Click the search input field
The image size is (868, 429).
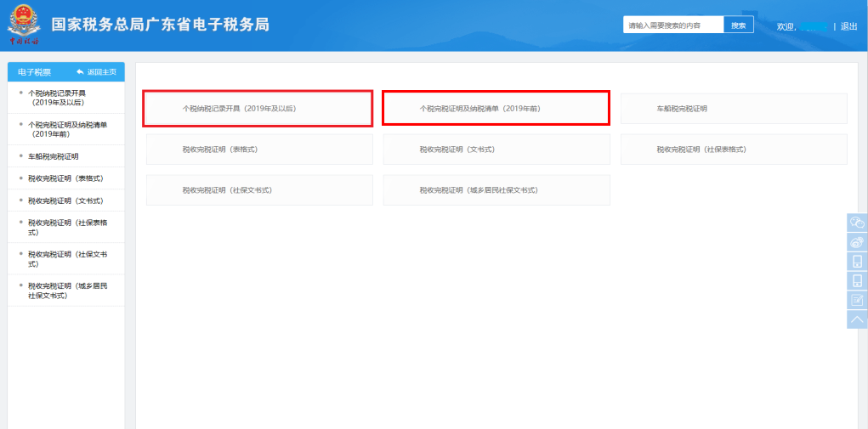tap(673, 25)
